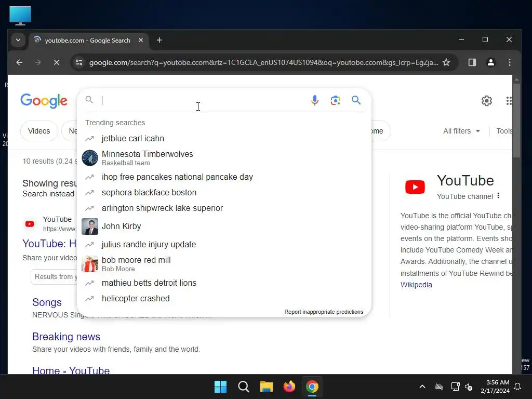
Task: Click the network tray icon
Action: (x=455, y=387)
